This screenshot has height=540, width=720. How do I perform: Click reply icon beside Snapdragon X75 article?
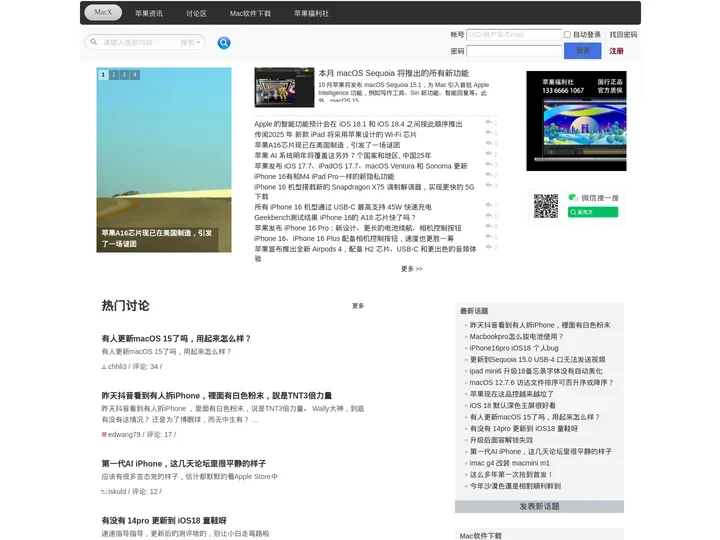(x=489, y=185)
